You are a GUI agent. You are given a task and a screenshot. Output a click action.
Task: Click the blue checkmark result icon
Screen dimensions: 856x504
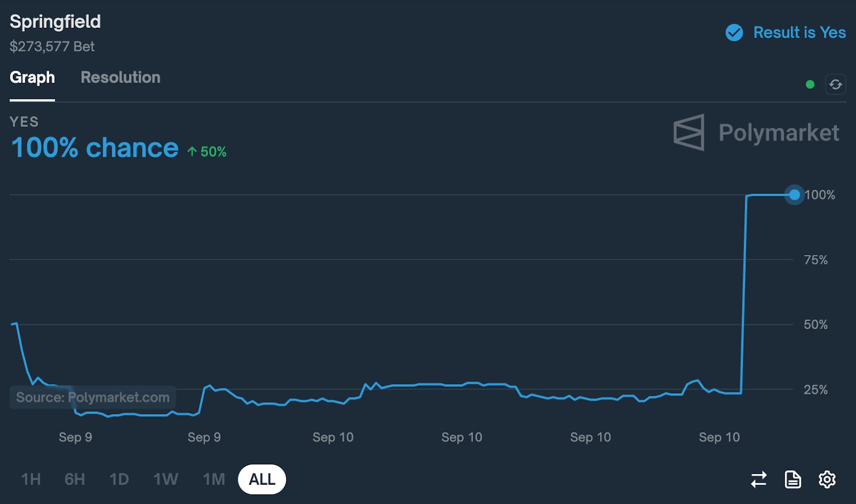click(734, 33)
